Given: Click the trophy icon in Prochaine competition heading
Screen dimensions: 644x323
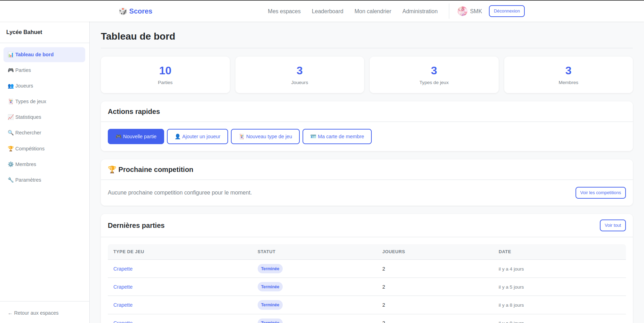Looking at the screenshot, I should click(112, 169).
